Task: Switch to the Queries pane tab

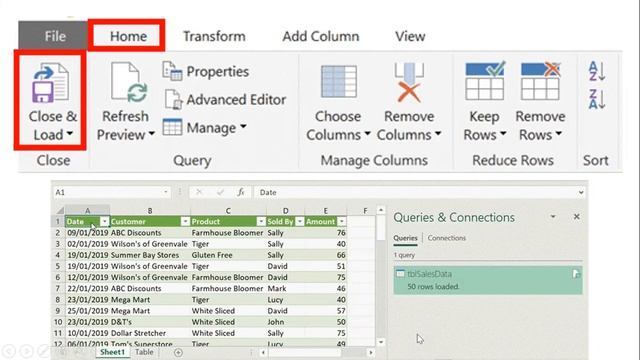Action: pos(405,238)
